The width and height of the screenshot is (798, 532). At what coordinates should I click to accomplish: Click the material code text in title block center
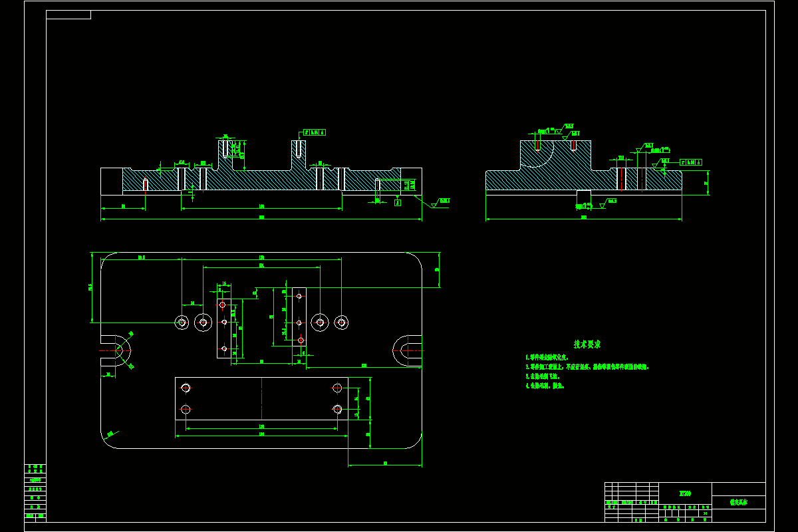click(685, 493)
